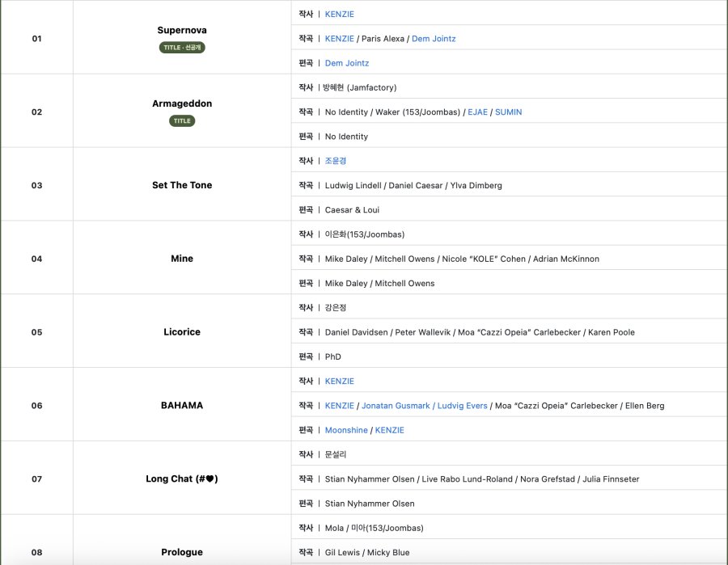
Task: Click the KENZIE arranger link next to Moonshine
Action: [389, 430]
